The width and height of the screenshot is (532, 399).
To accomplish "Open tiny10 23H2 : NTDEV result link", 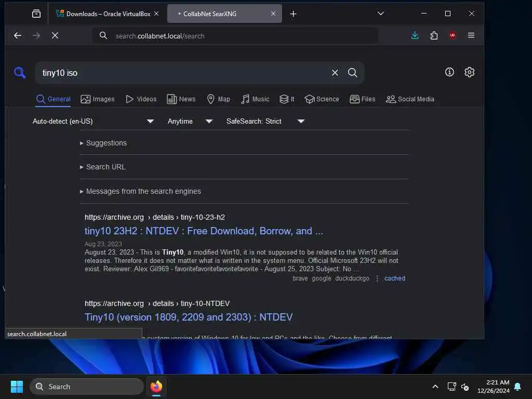I will tap(204, 231).
